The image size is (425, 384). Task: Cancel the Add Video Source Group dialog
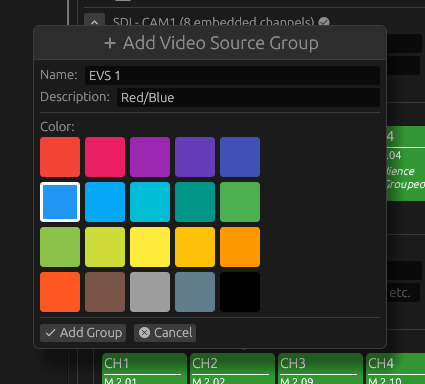pos(165,333)
